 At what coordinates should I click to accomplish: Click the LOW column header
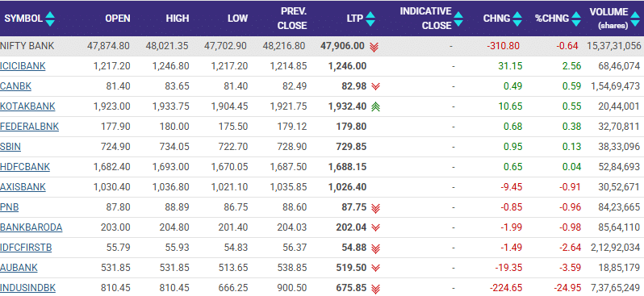pyautogui.click(x=237, y=19)
